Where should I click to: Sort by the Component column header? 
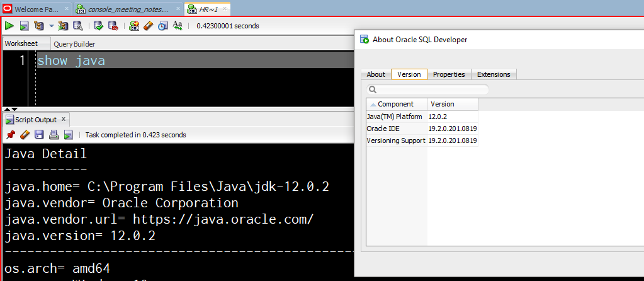coord(397,104)
